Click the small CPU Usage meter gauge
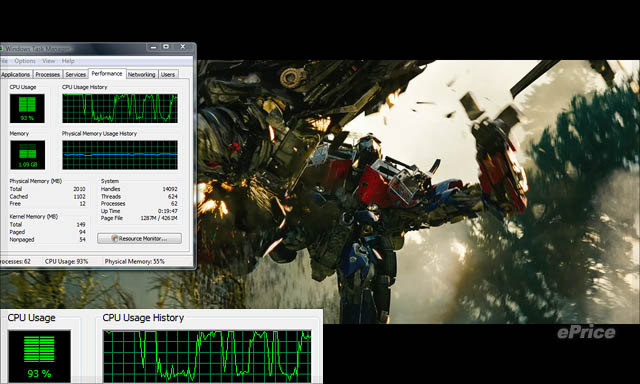 pyautogui.click(x=27, y=109)
